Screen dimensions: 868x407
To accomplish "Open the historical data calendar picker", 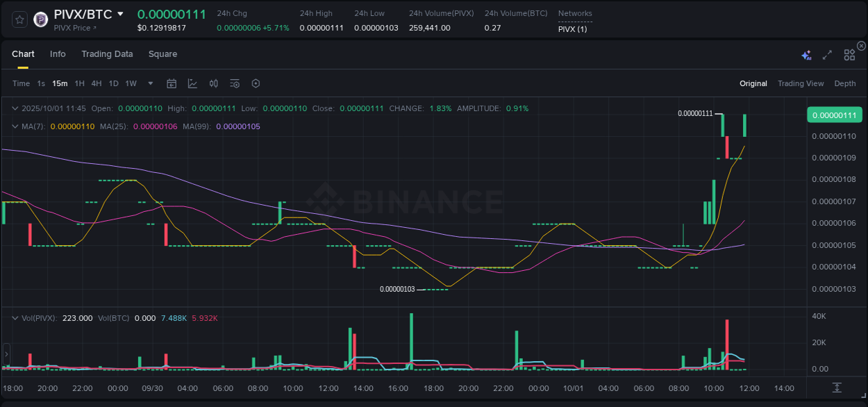I will tap(172, 83).
